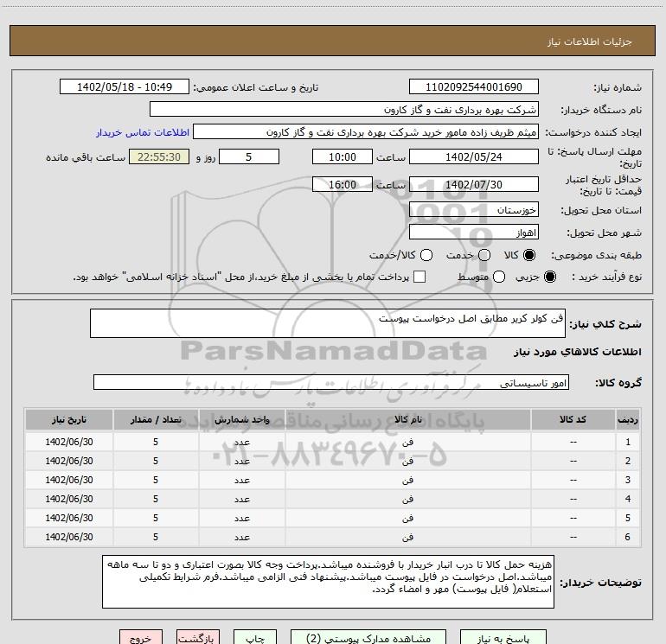Open مشاهده مدارک پیوستی (2) button
The height and width of the screenshot is (644, 666).
(x=368, y=637)
